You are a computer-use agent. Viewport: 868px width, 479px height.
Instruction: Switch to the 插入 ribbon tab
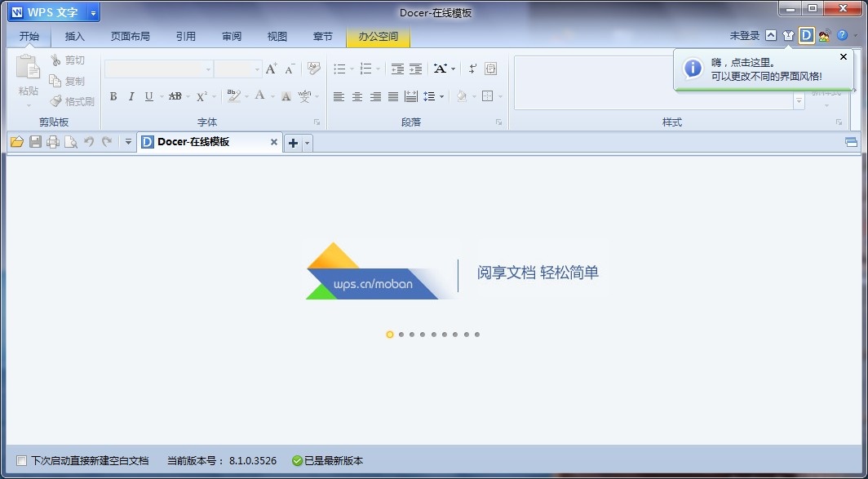click(75, 37)
